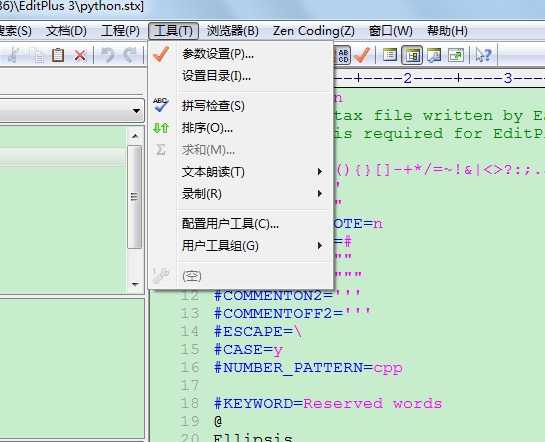Click the Undo arrow toolbar icon
This screenshot has height=442, width=545.
(108, 55)
